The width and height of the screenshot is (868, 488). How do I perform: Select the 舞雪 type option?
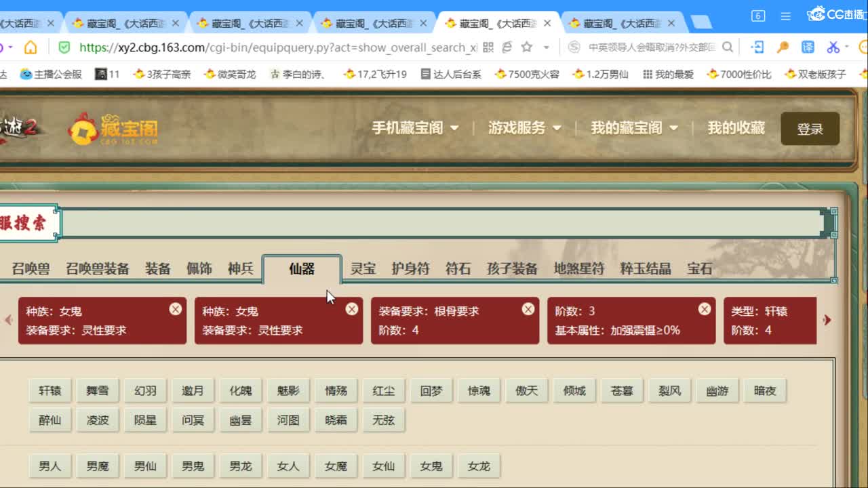[97, 391]
